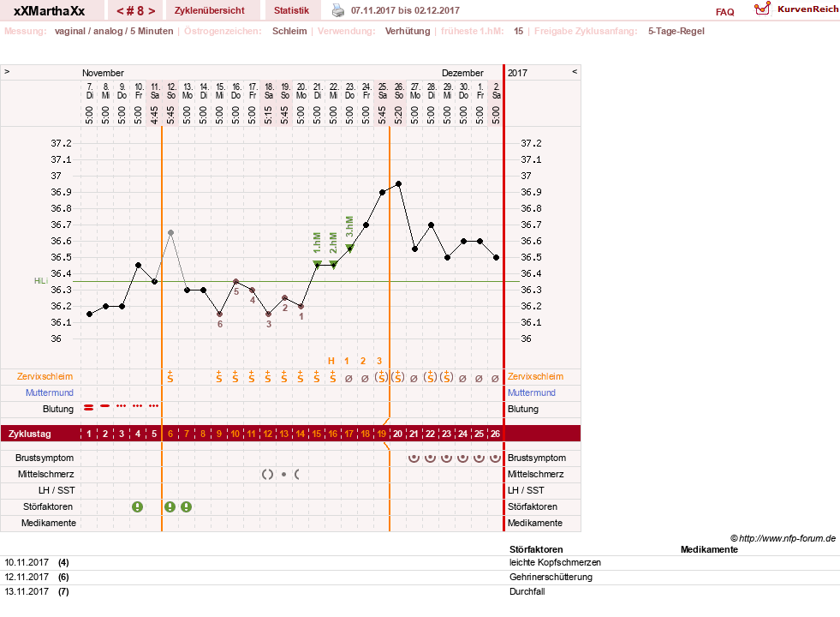
Task: Click Brustsymptom icon on cycle day 21
Action: 414,458
